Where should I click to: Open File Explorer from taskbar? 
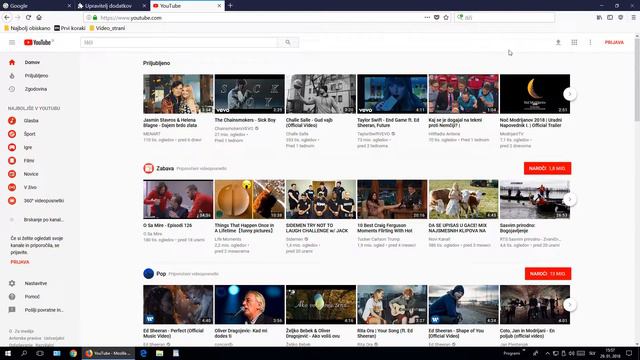pos(160,353)
